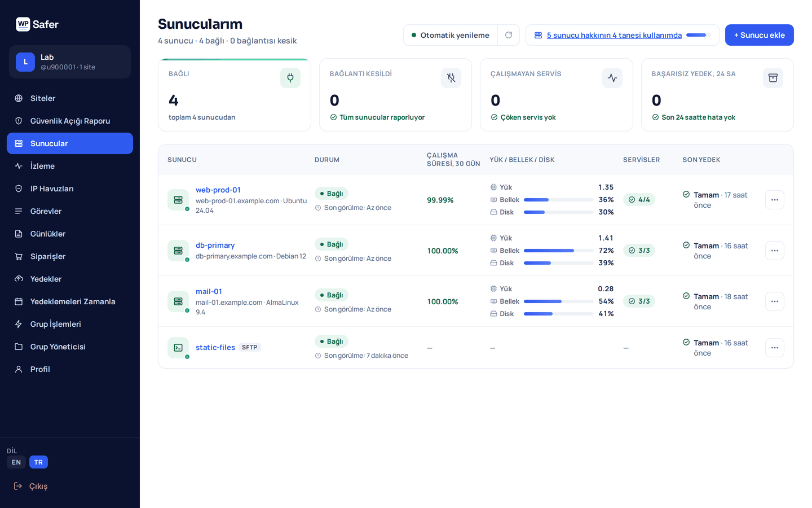Click the Bağlı status badge for mail-01
812x508 pixels.
[332, 295]
